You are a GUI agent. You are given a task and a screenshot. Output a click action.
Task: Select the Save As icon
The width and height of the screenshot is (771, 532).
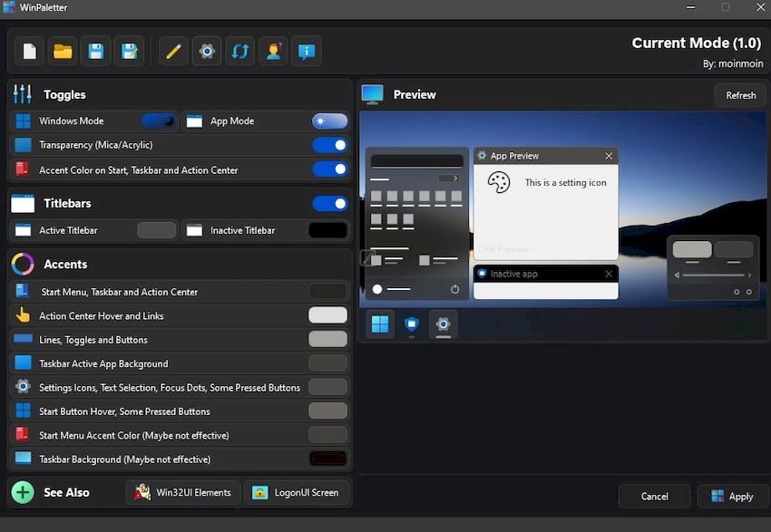pos(129,51)
